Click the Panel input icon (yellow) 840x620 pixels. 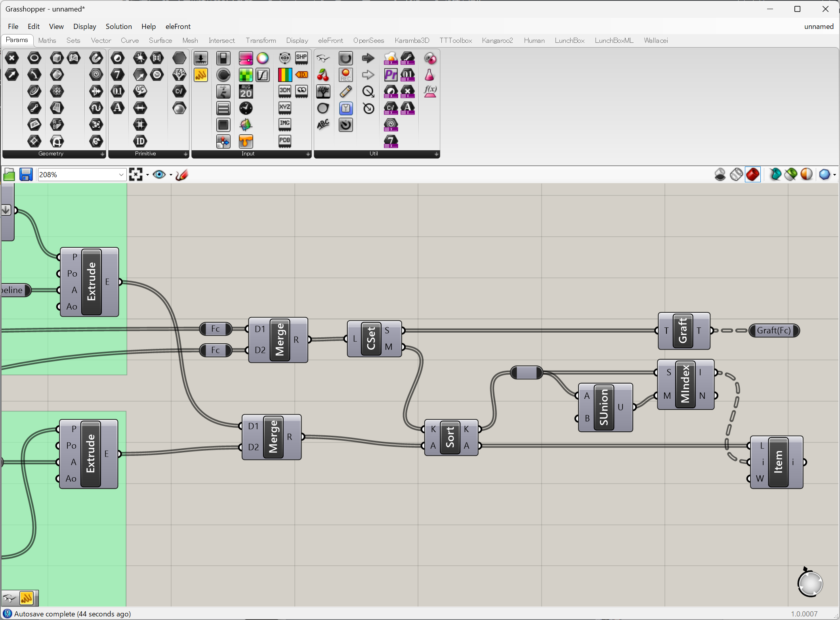201,75
